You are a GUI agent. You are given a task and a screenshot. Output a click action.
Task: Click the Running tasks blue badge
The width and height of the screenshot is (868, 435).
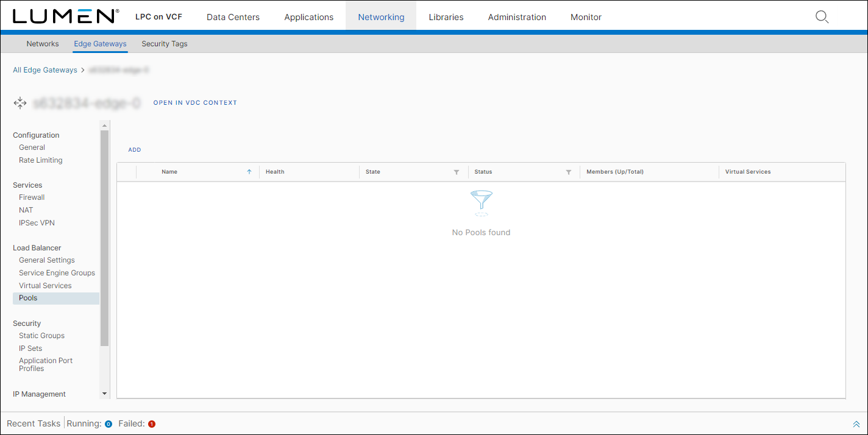(108, 424)
